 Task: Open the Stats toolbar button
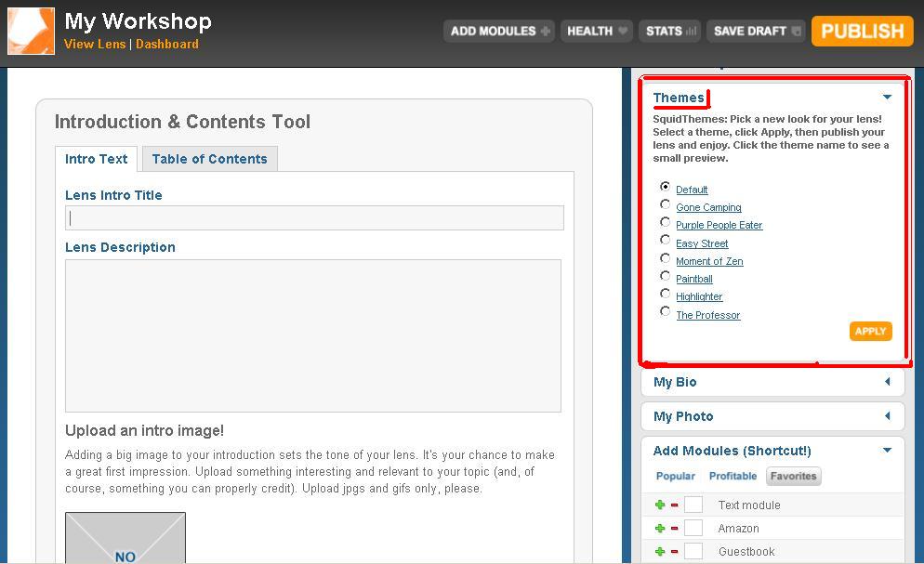click(x=670, y=31)
